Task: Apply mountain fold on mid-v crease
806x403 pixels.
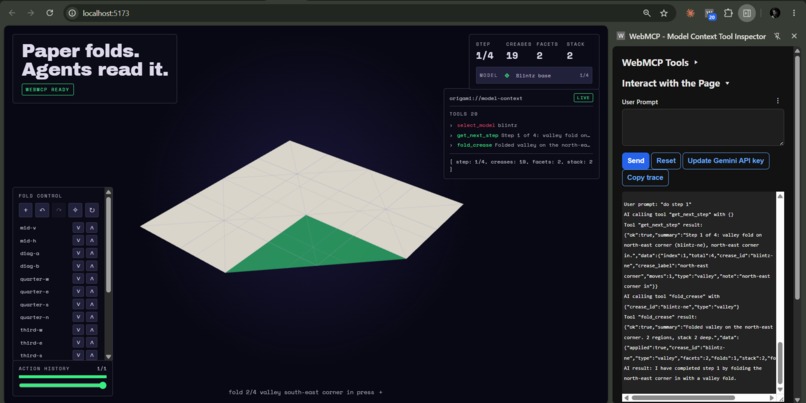Action: pyautogui.click(x=91, y=228)
